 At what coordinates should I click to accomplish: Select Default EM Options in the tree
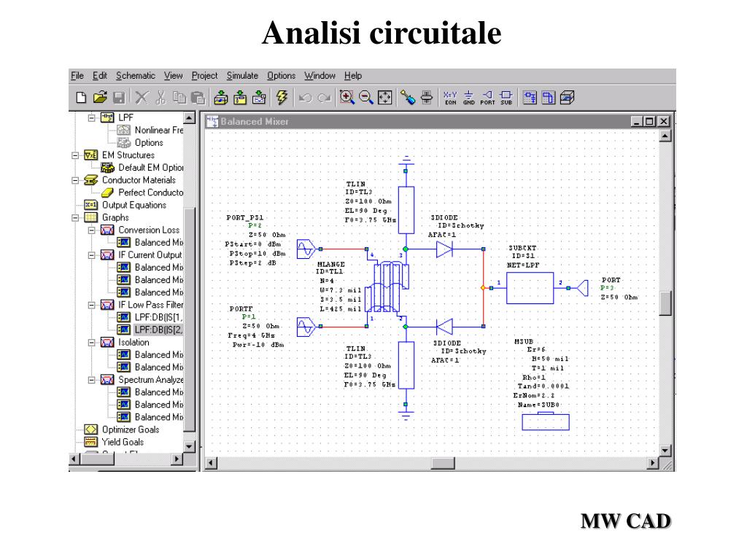tap(150, 168)
